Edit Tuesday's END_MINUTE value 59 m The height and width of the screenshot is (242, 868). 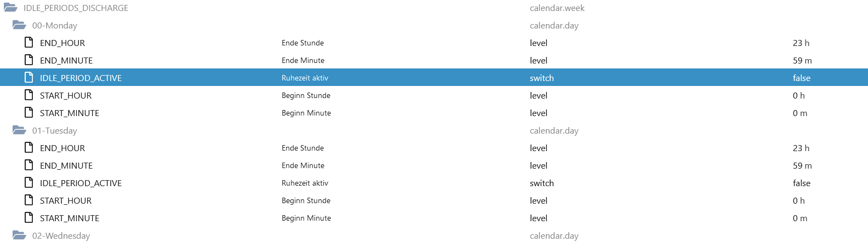(802, 165)
